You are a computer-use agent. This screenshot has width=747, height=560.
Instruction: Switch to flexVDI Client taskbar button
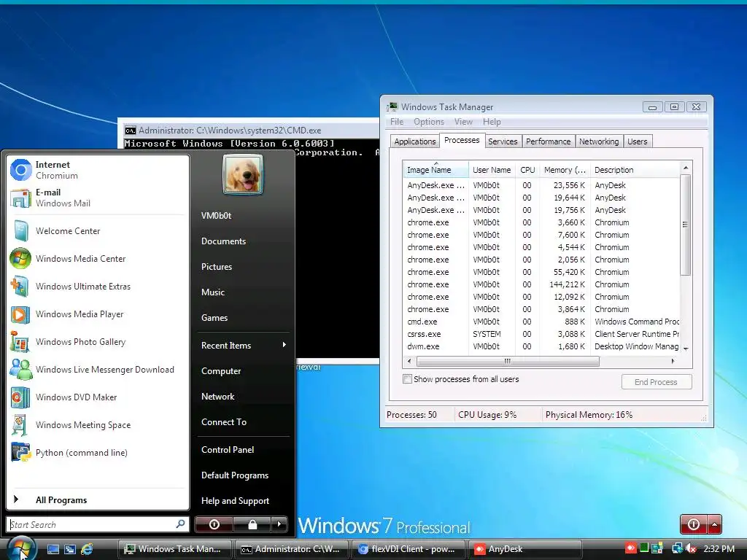409,549
